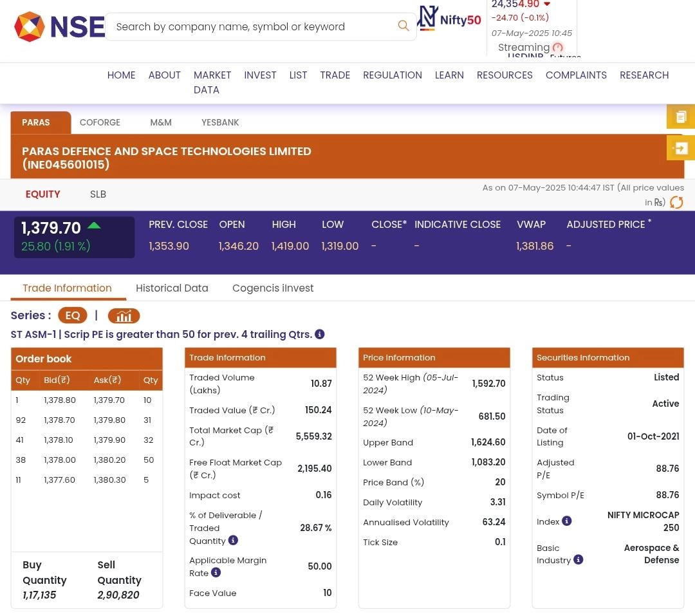Open the chart icon beside EQ series

point(124,315)
